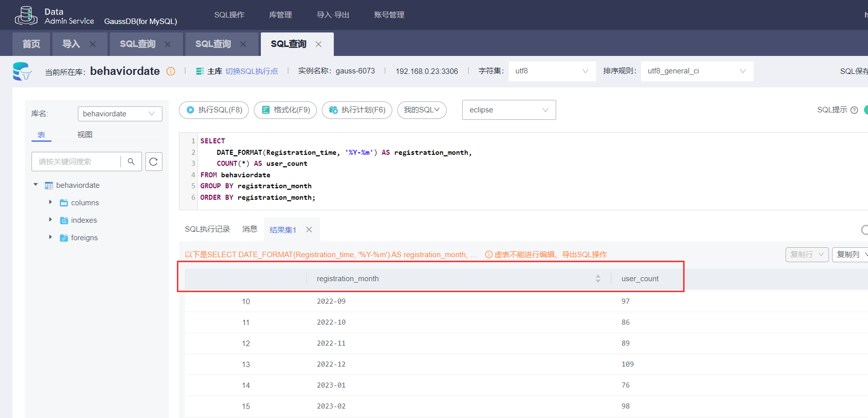Open the 字符集 utf8 dropdown
Image resolution: width=868 pixels, height=418 pixels.
click(x=552, y=71)
